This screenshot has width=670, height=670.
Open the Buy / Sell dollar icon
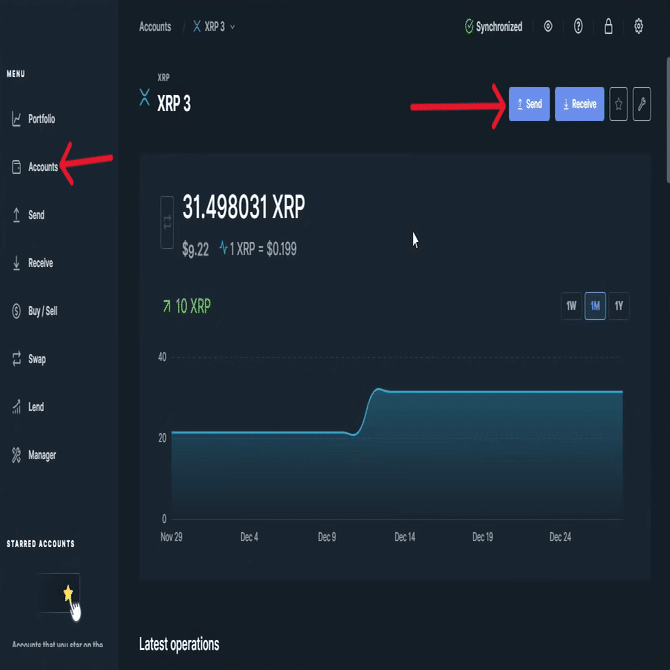(x=16, y=311)
